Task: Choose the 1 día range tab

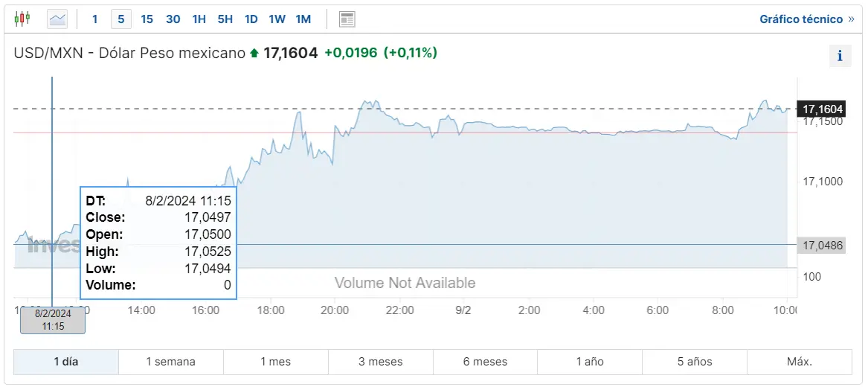Action: (x=66, y=362)
